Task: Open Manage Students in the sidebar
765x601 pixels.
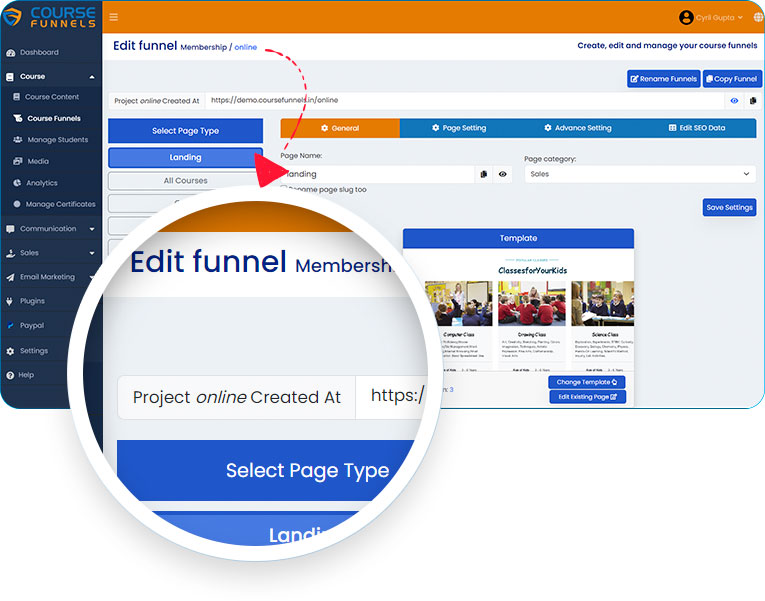Action: coord(58,140)
